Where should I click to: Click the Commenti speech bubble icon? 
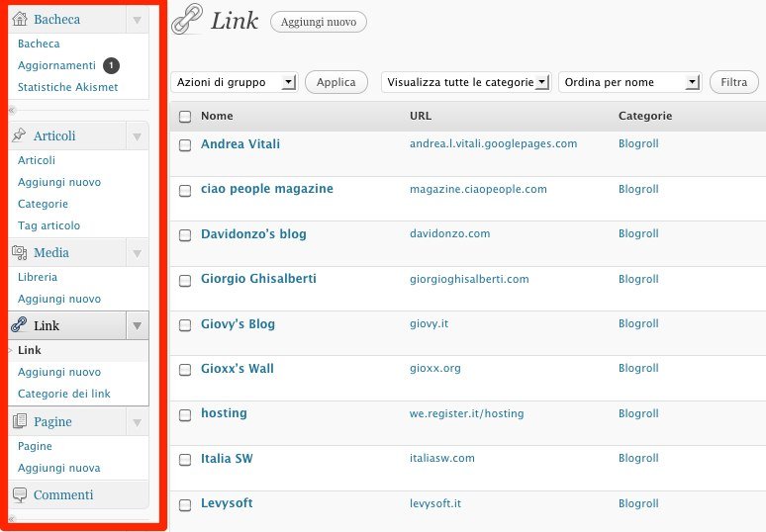click(x=20, y=494)
